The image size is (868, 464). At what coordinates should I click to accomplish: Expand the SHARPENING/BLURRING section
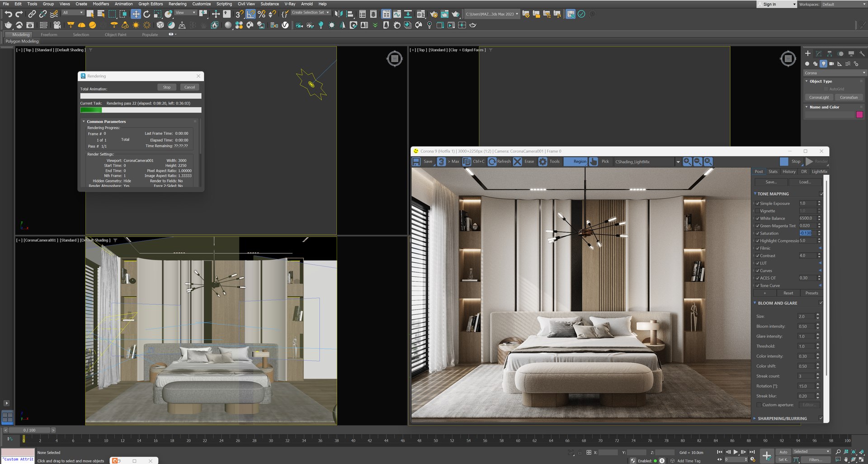pyautogui.click(x=755, y=418)
